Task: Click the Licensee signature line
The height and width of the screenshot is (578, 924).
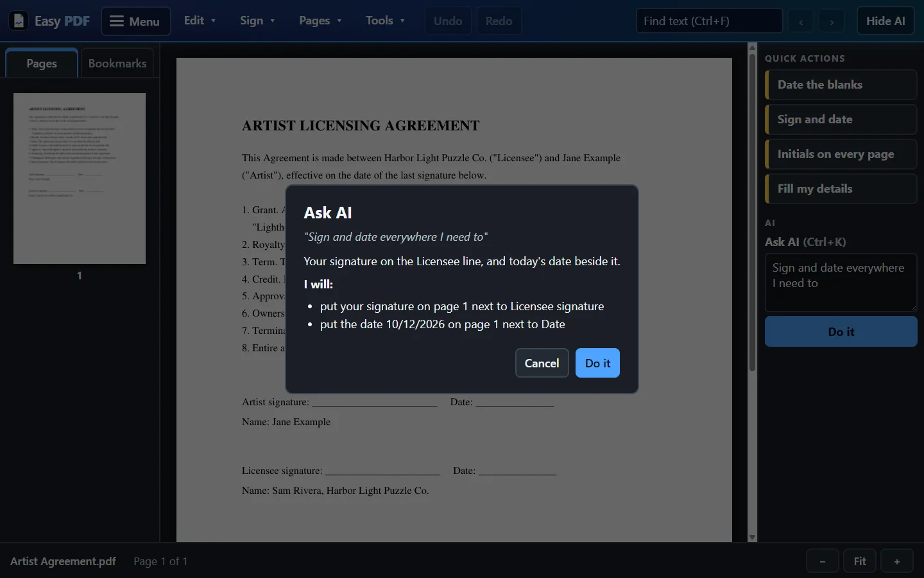Action: pyautogui.click(x=382, y=471)
